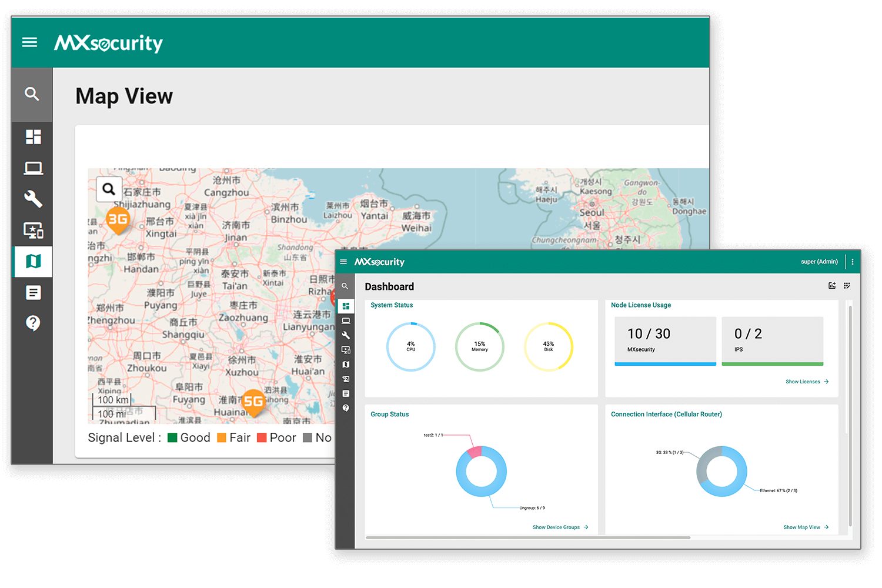Expand the super (Admin) user menu
This screenshot has width=882, height=588.
coord(819,262)
